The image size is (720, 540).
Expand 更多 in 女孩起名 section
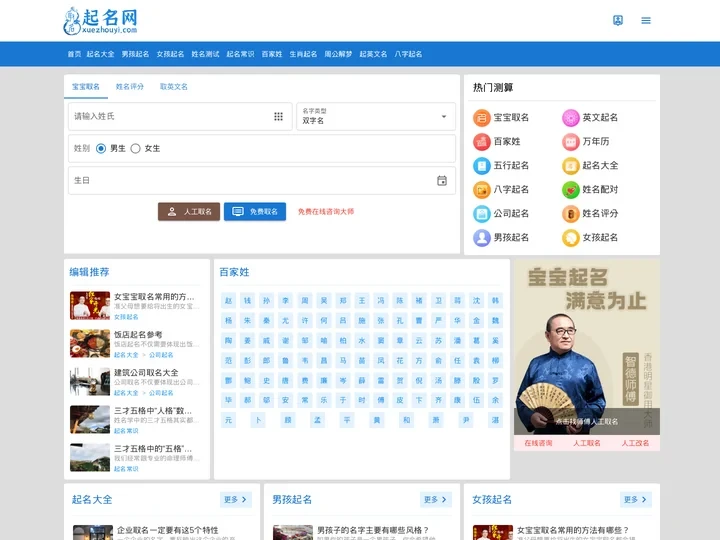pos(636,500)
